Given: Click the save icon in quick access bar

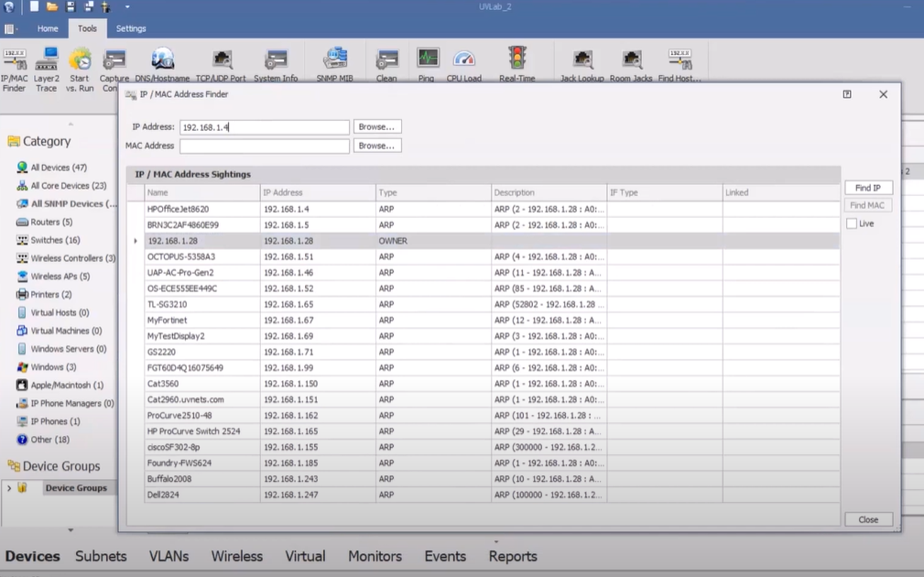Looking at the screenshot, I should coord(71,6).
